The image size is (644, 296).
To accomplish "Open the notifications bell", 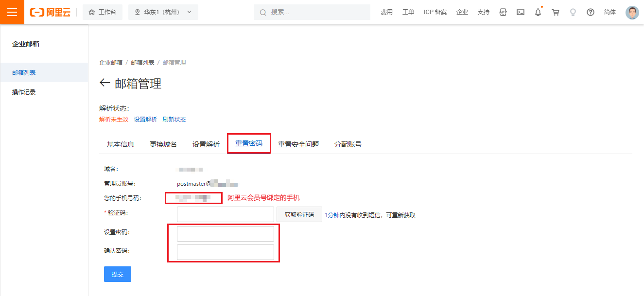I will tap(538, 12).
